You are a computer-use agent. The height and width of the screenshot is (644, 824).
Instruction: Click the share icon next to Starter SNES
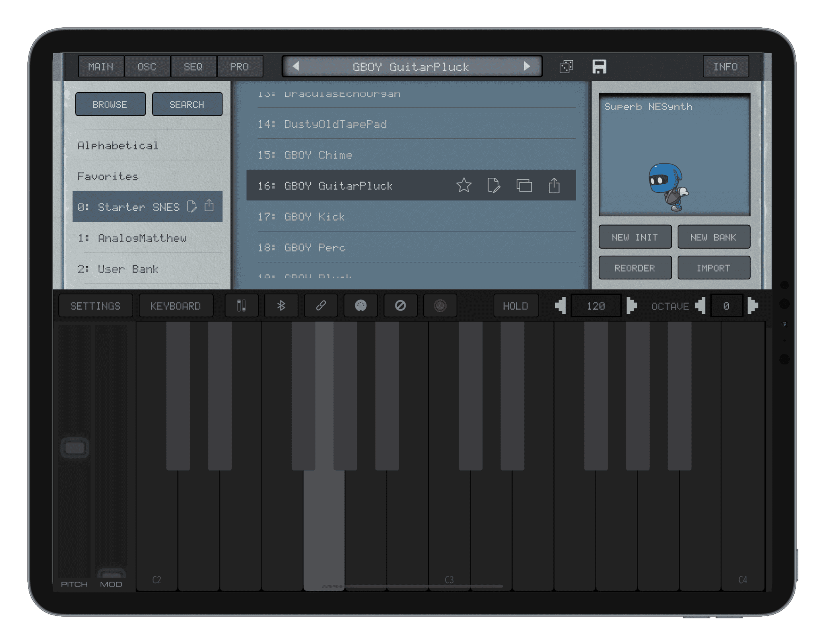[209, 206]
